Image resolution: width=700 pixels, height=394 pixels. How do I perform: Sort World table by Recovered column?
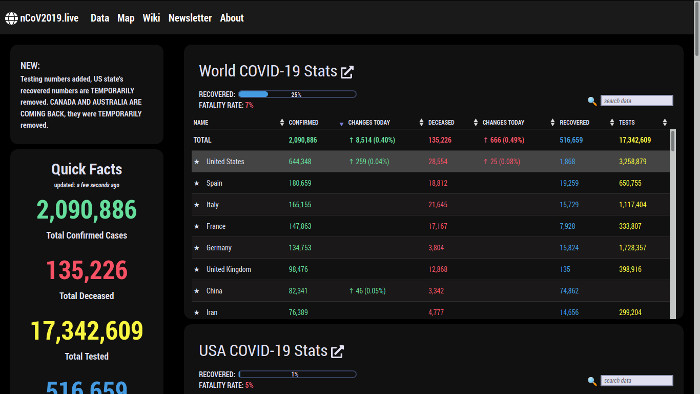612,123
